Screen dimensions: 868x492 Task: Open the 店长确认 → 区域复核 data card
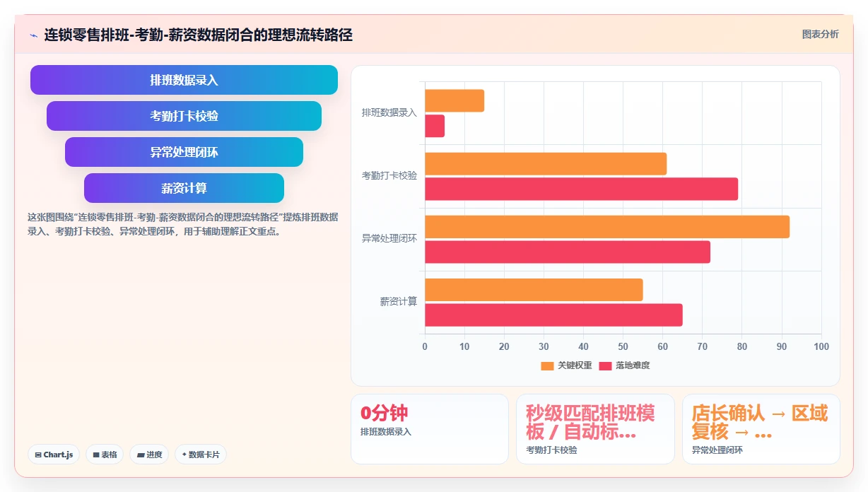pos(761,429)
